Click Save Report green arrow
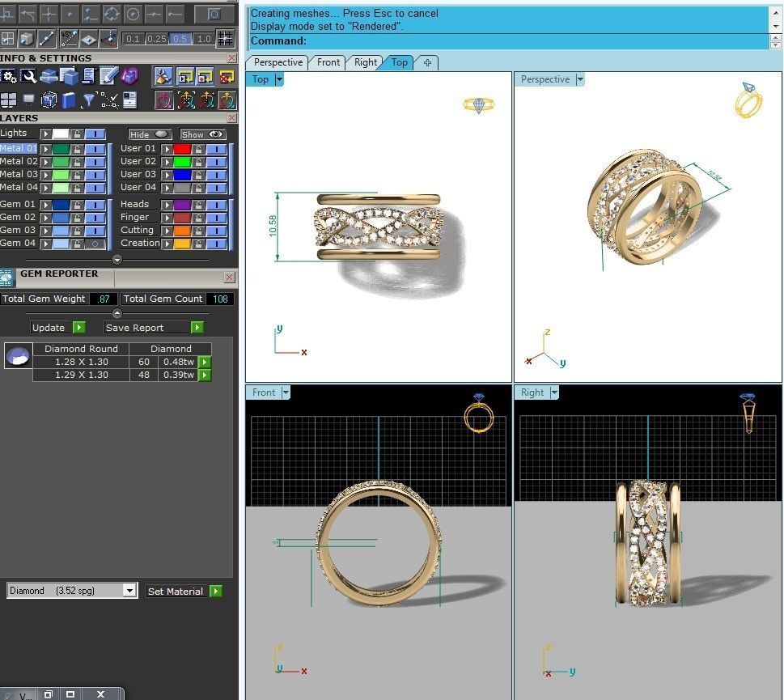This screenshot has height=700, width=784. 197,328
